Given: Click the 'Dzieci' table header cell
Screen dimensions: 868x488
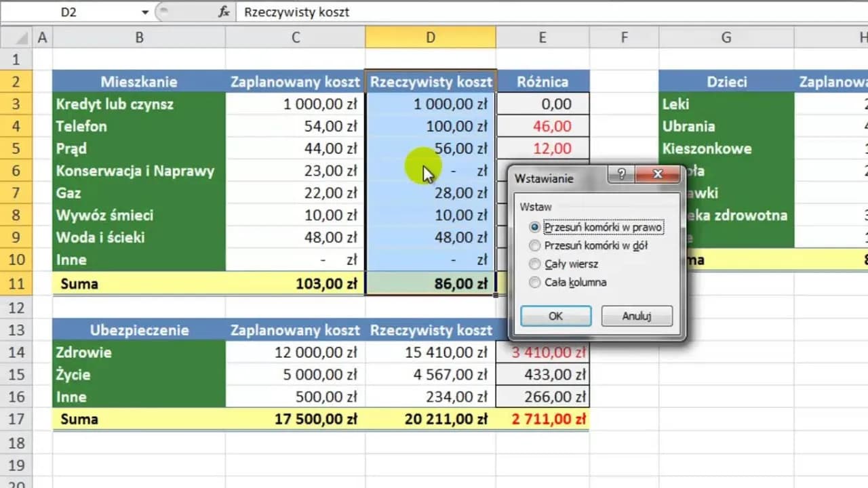Looking at the screenshot, I should point(726,82).
